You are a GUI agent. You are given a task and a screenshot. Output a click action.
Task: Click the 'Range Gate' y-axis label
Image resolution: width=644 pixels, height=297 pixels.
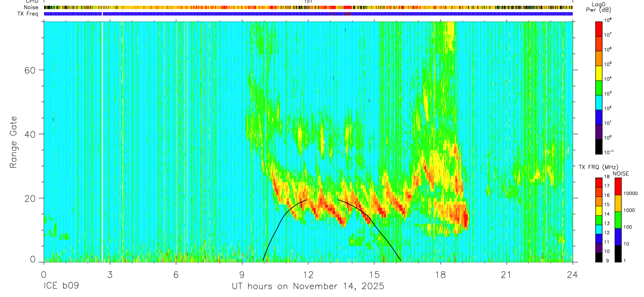(13, 142)
